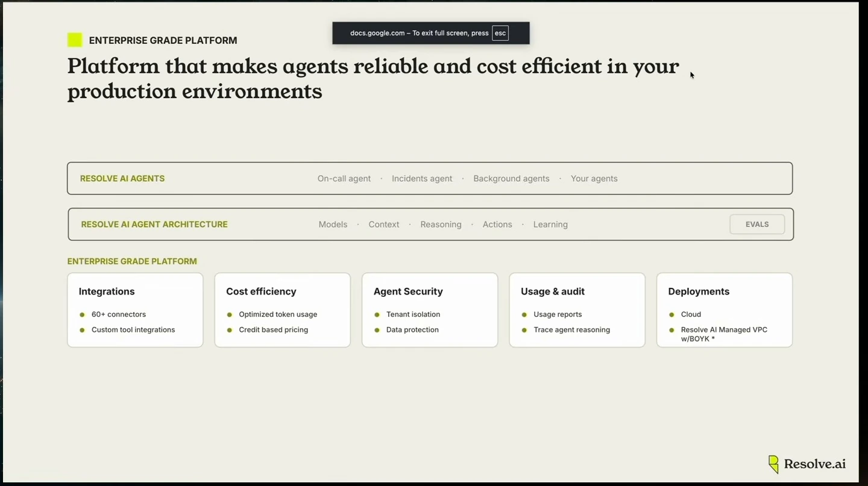Click 'Trace agent reasoning' bullet text
This screenshot has height=486, width=868.
(x=572, y=329)
